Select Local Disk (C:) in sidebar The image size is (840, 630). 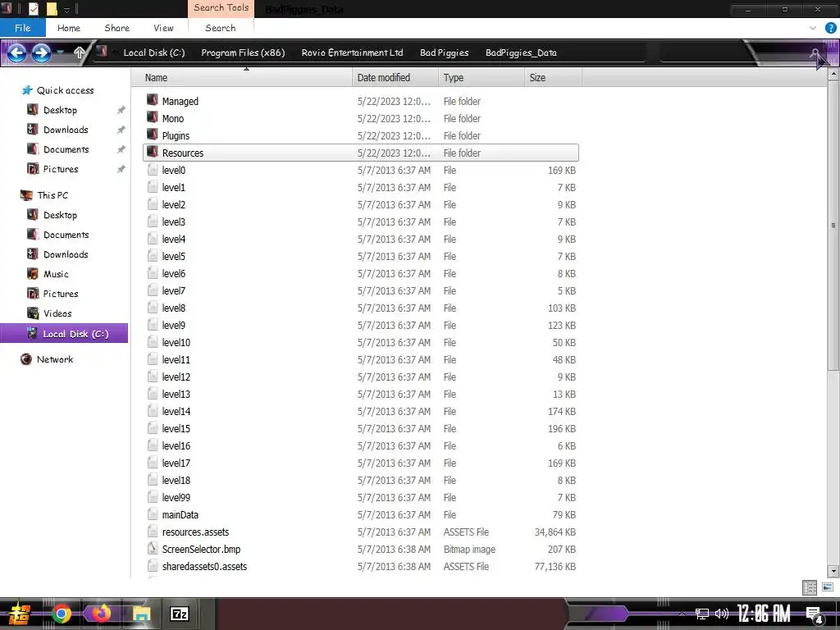64,333
